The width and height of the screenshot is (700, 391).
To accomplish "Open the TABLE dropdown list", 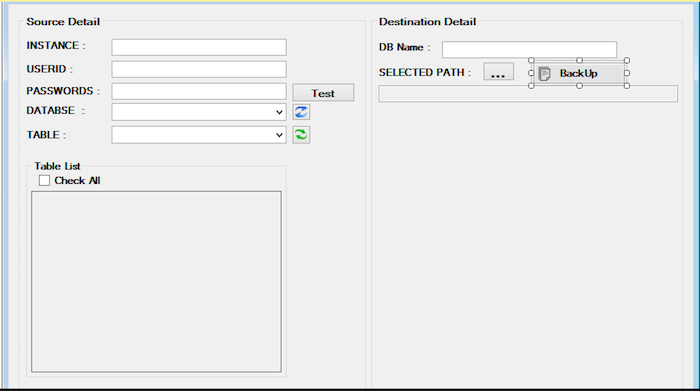I will [279, 135].
